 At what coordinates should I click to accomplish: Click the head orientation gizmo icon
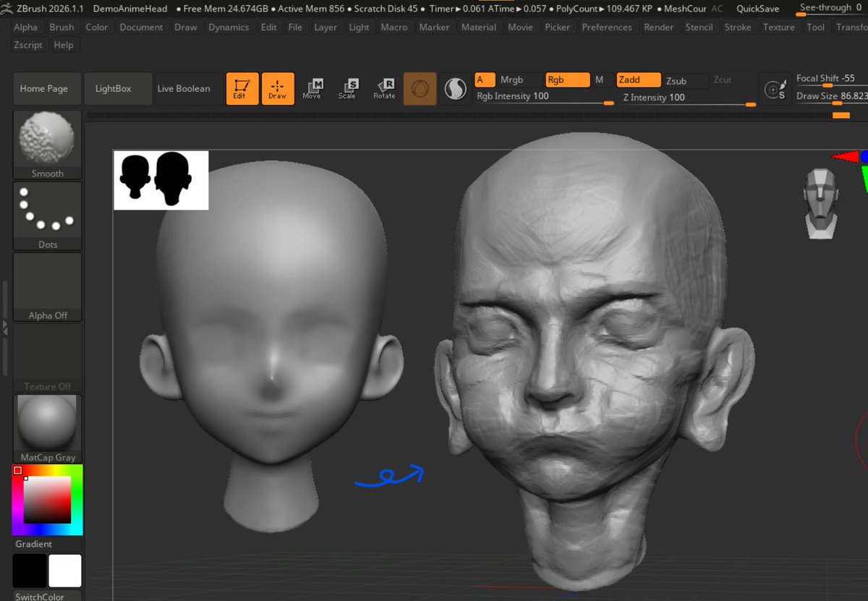pos(821,203)
